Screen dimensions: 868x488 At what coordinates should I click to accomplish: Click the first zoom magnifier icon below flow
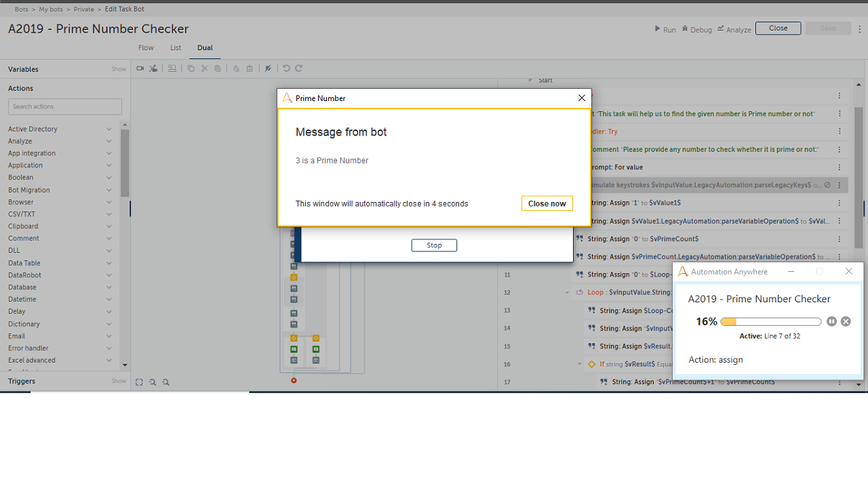pyautogui.click(x=153, y=382)
